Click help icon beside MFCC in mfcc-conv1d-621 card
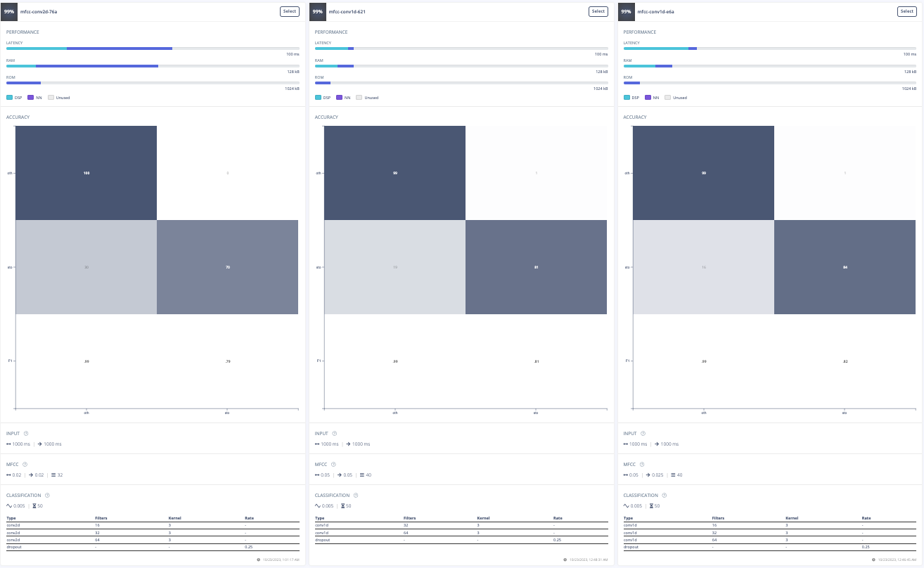This screenshot has width=924, height=568. (333, 465)
